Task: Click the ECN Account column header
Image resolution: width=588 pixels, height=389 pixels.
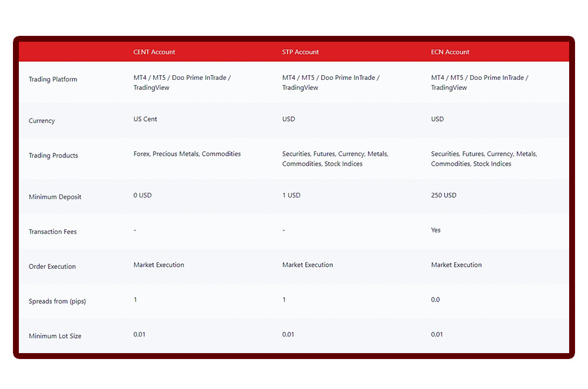Action: (x=450, y=52)
